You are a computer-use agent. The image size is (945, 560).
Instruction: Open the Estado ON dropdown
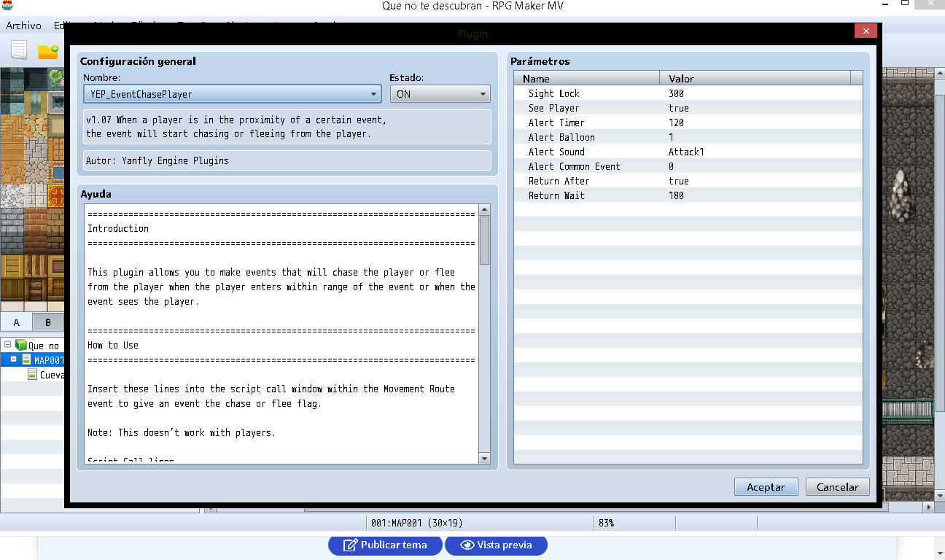click(x=440, y=94)
